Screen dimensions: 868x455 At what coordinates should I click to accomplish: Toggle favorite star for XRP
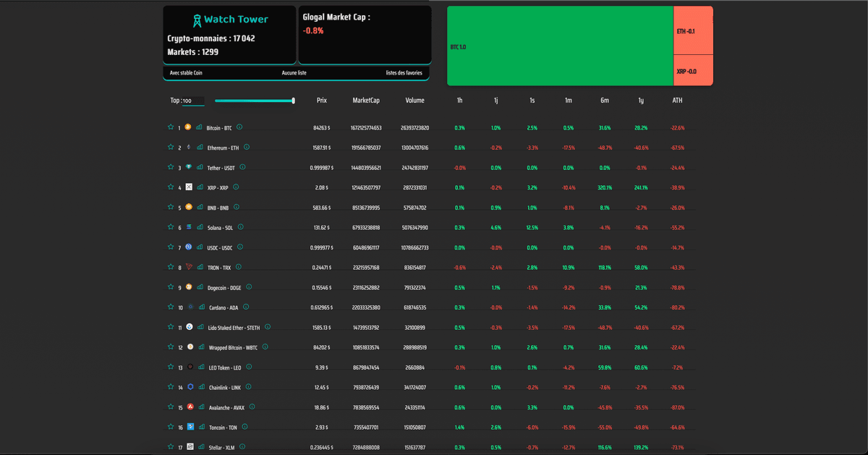coord(171,187)
